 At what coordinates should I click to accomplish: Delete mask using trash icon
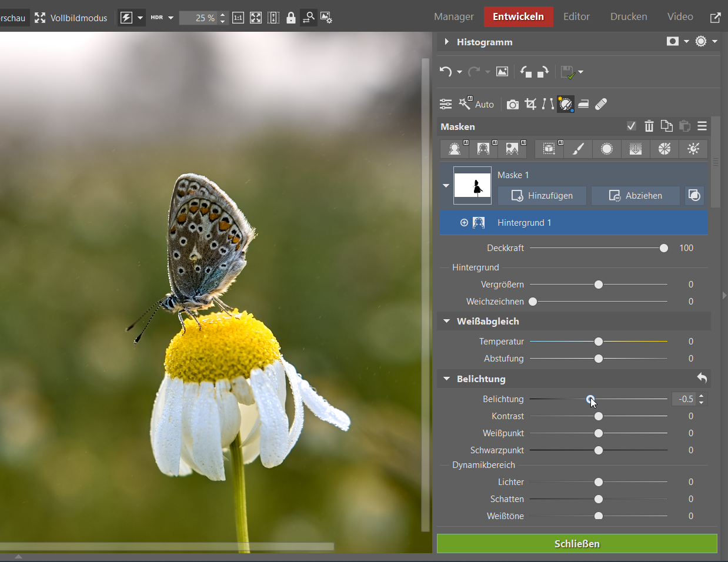pyautogui.click(x=649, y=126)
